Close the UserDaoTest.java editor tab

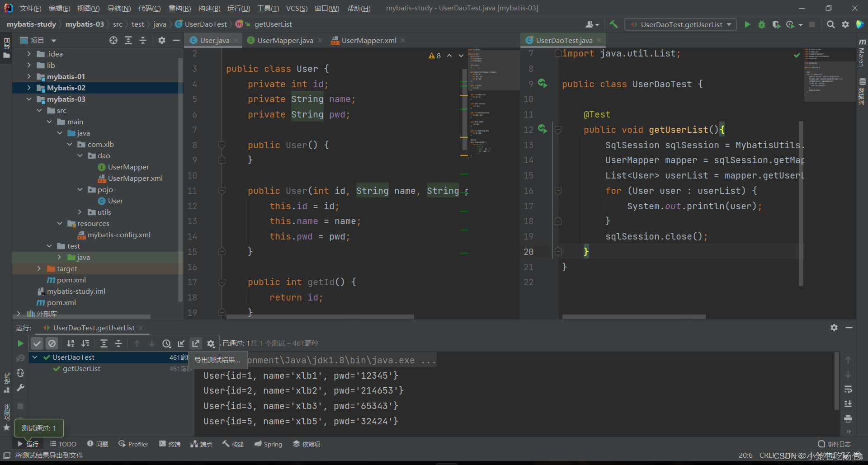[599, 40]
